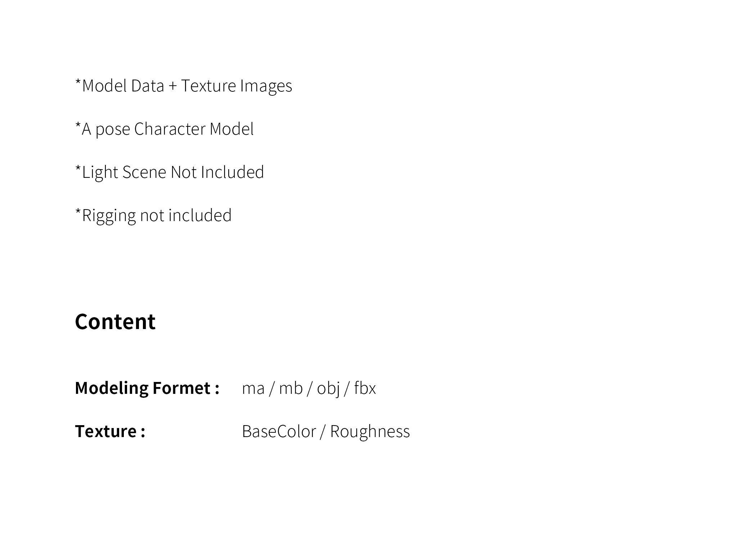This screenshot has width=756, height=540.
Task: Click the "Roughness" texture text
Action: [x=370, y=431]
